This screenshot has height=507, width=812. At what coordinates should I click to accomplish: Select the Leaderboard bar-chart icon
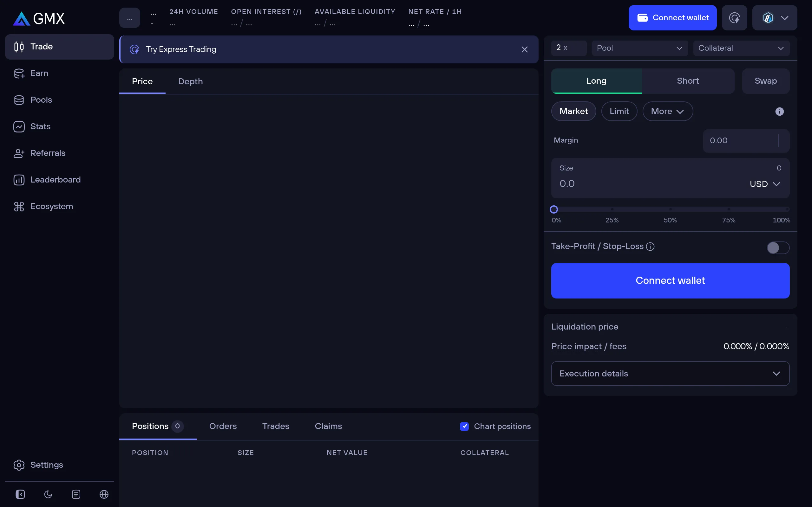click(x=19, y=180)
